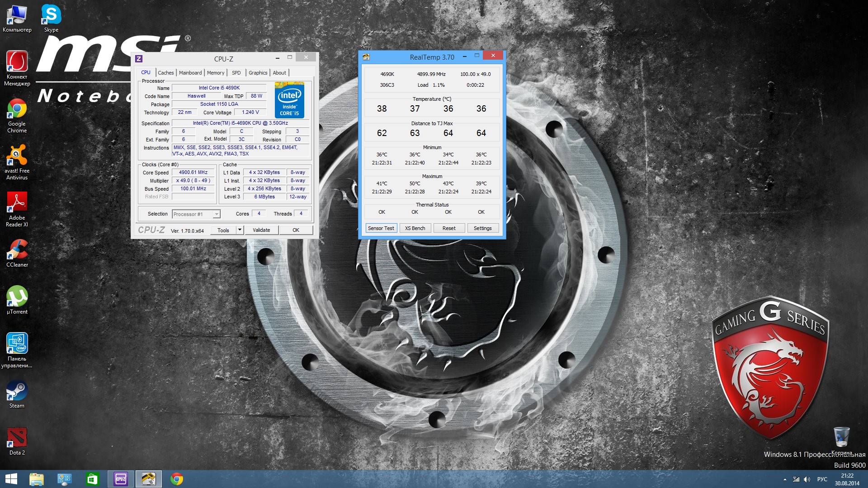Switch to the Memory tab in CPU-Z
Viewport: 868px width, 488px height.
[x=216, y=73]
